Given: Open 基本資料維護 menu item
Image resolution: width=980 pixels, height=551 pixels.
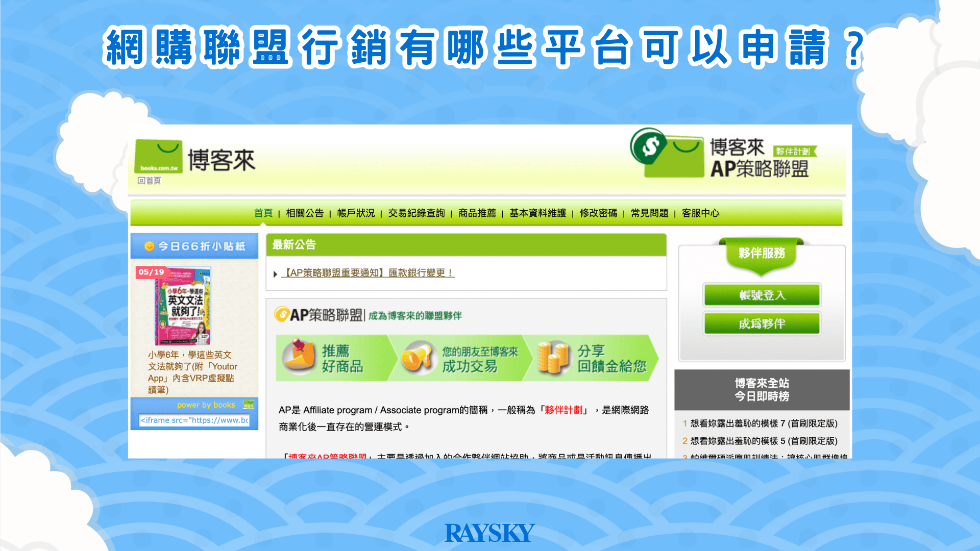Looking at the screenshot, I should pos(538,213).
